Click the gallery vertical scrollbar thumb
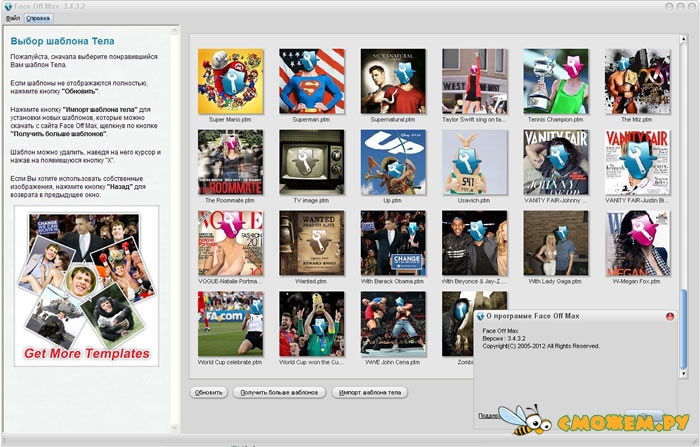Screen dimensions: 700x447 pos(683,328)
